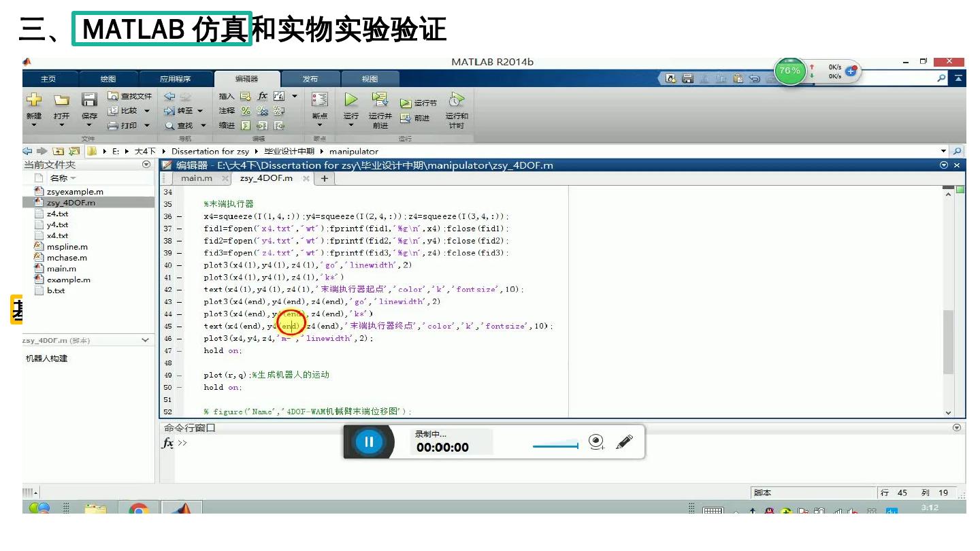Click the editor vertical scrollbar
Image resolution: width=980 pixels, height=551 pixels.
948,342
